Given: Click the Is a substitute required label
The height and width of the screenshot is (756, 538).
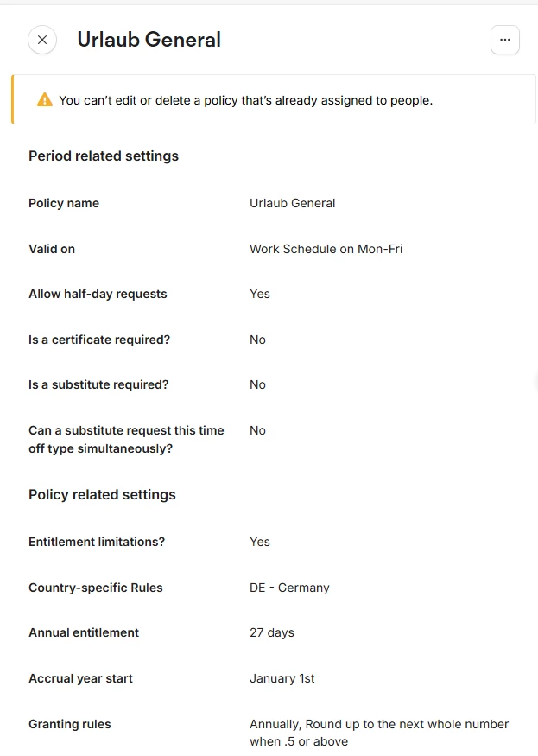Looking at the screenshot, I should coord(98,384).
